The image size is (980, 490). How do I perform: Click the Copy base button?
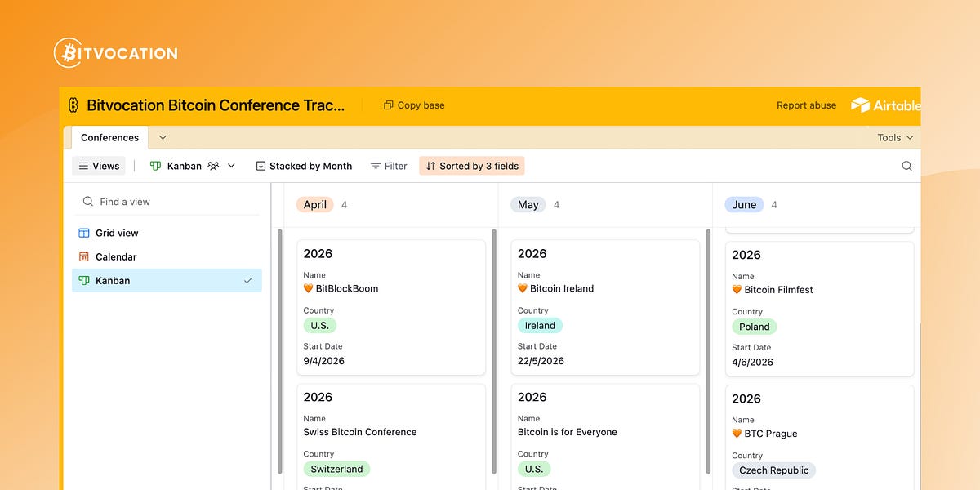tap(414, 105)
